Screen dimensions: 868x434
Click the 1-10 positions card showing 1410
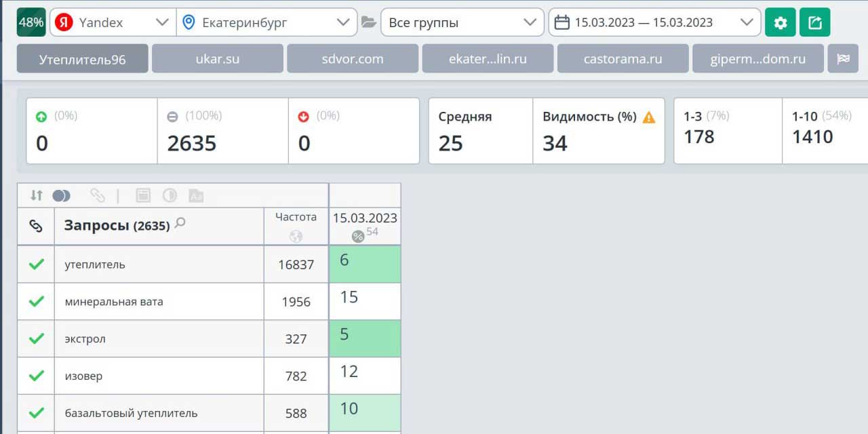pos(825,131)
